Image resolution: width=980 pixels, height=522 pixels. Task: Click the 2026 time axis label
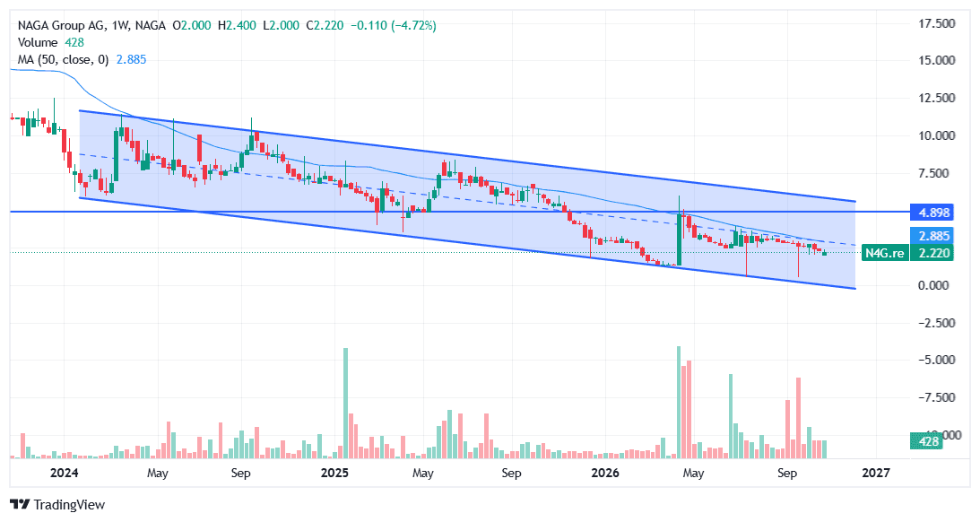[x=605, y=474]
